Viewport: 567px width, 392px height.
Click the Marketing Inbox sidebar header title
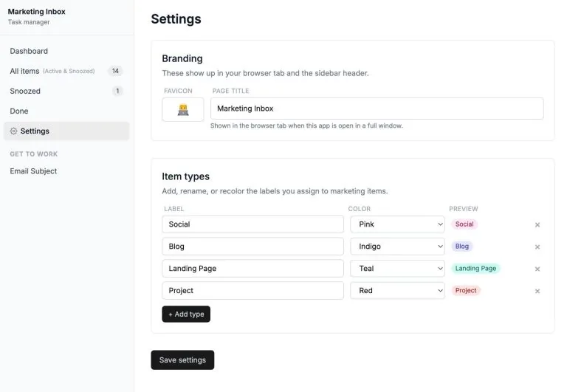pos(36,12)
